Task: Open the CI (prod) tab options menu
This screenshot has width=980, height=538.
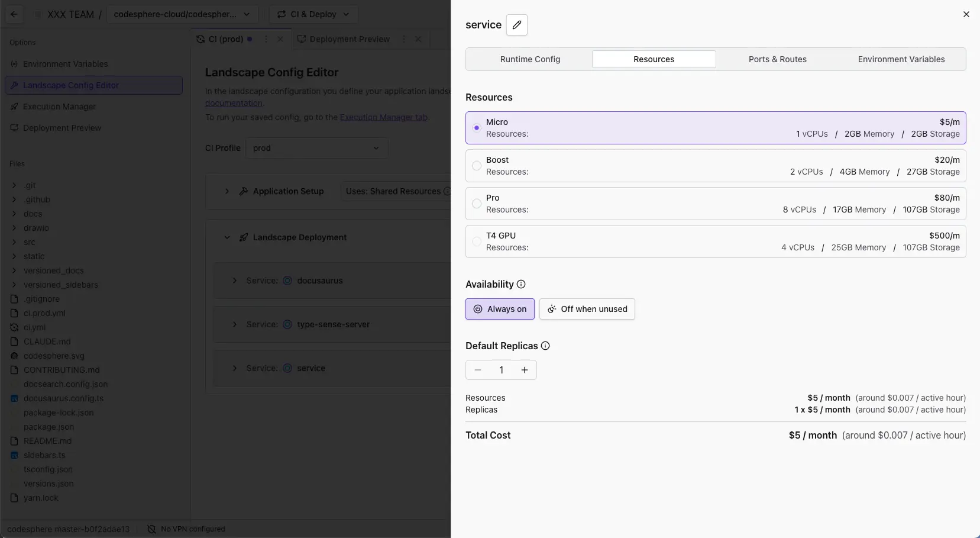Action: [266, 39]
